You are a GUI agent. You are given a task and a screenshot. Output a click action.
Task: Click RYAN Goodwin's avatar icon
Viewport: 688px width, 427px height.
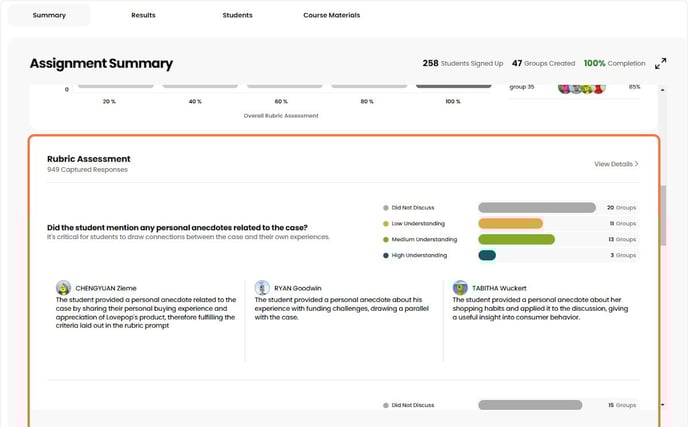click(262, 288)
